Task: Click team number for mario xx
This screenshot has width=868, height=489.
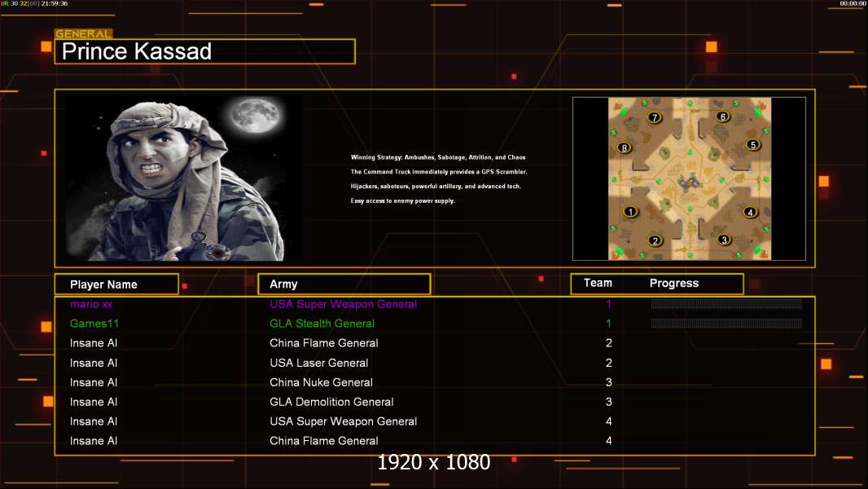Action: [608, 304]
